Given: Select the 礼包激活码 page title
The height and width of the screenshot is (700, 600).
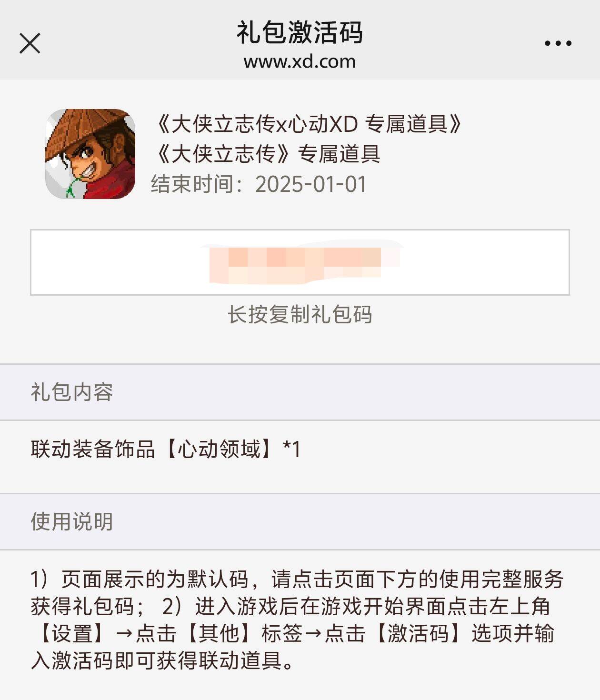Looking at the screenshot, I should tap(300, 32).
